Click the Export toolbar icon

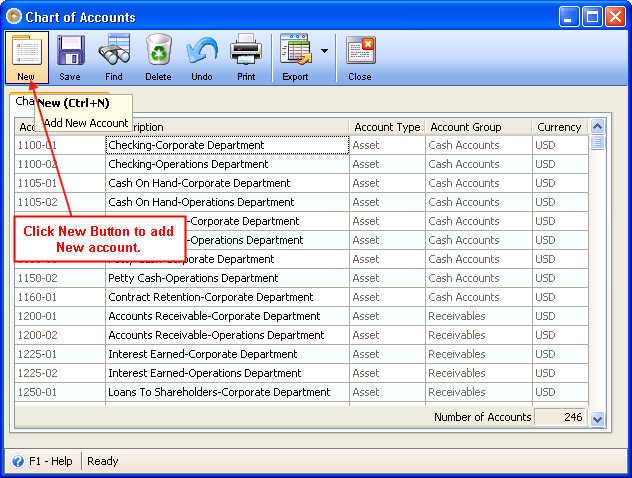tap(295, 50)
